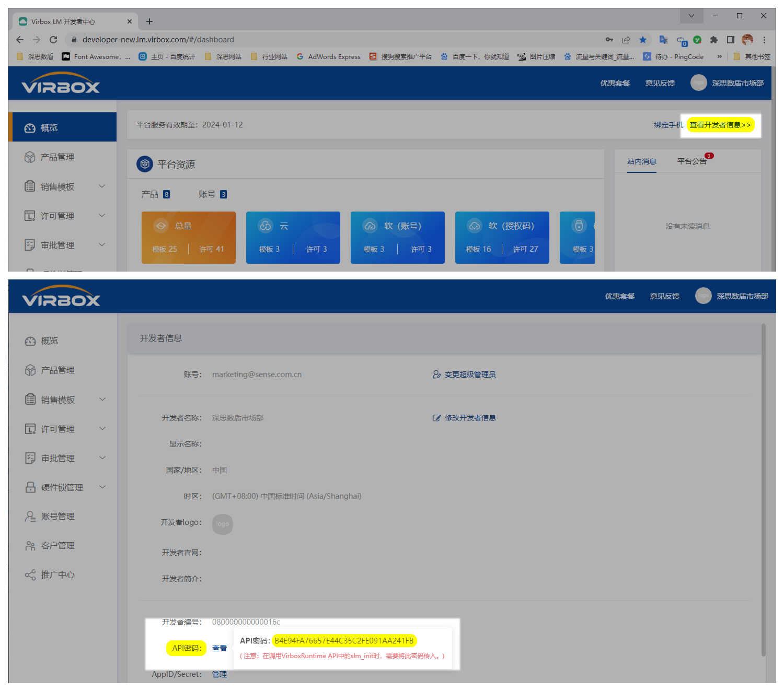The height and width of the screenshot is (691, 784).
Task: Click 推广中心 share icon in lower sidebar
Action: 30,575
